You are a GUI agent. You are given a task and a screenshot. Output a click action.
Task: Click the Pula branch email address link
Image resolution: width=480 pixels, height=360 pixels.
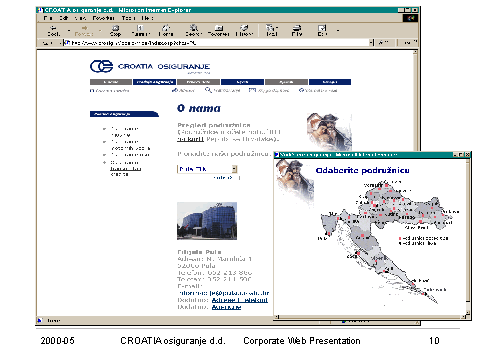(239, 293)
